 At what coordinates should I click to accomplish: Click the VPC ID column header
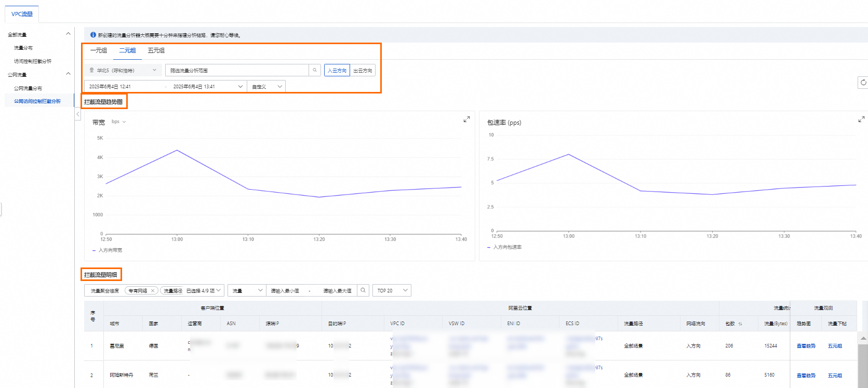tap(397, 324)
